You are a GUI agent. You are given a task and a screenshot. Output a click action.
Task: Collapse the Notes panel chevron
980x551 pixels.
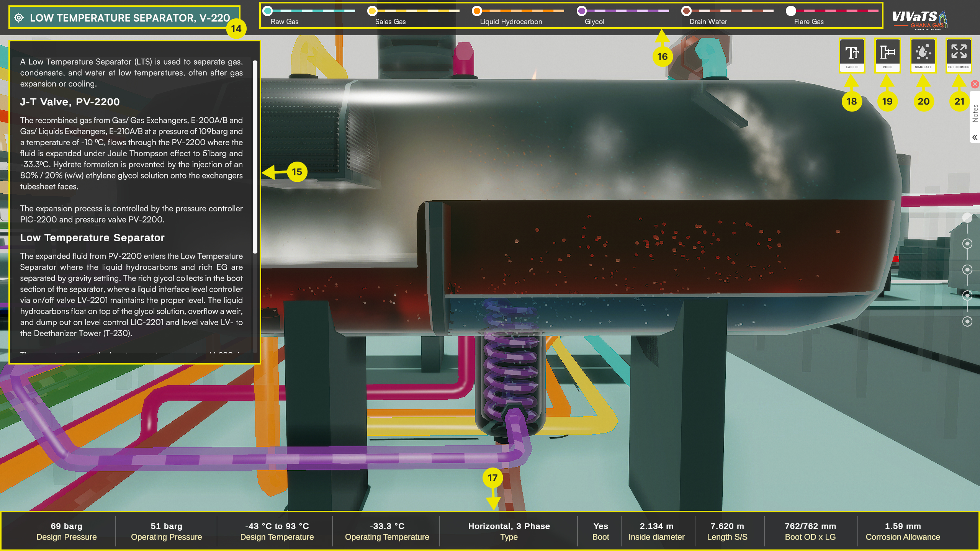point(975,137)
